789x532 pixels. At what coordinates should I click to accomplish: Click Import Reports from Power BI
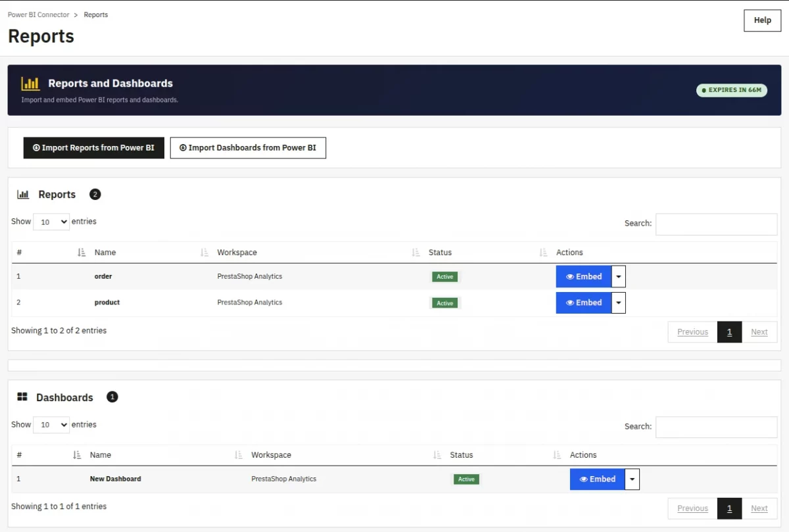(x=93, y=148)
